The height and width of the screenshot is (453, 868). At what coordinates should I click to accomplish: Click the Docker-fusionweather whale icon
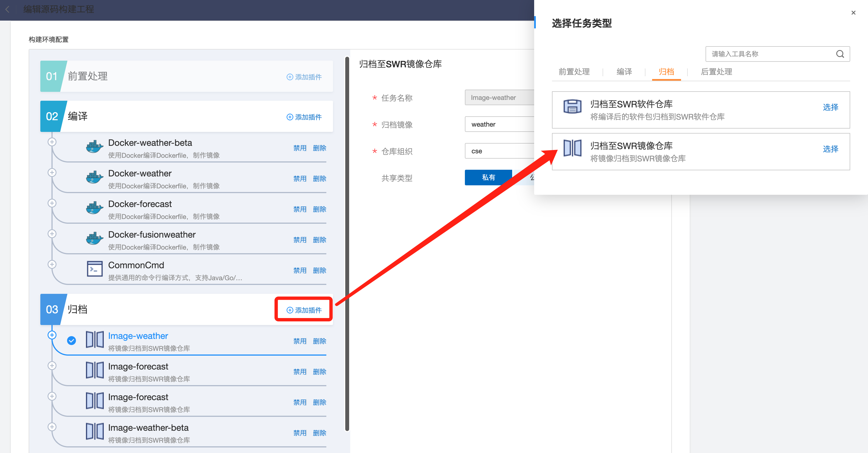pos(94,239)
